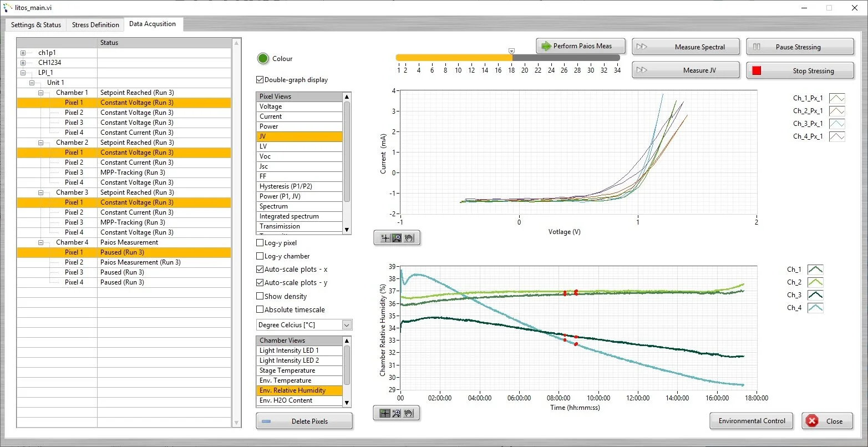Enable Log-y chamber checkbox
This screenshot has width=868, height=447.
click(x=260, y=256)
